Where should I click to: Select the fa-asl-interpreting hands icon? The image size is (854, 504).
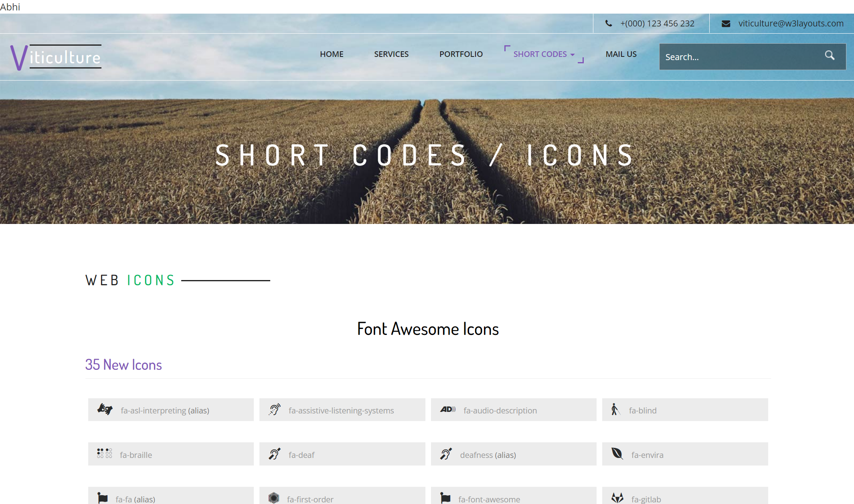(x=105, y=409)
